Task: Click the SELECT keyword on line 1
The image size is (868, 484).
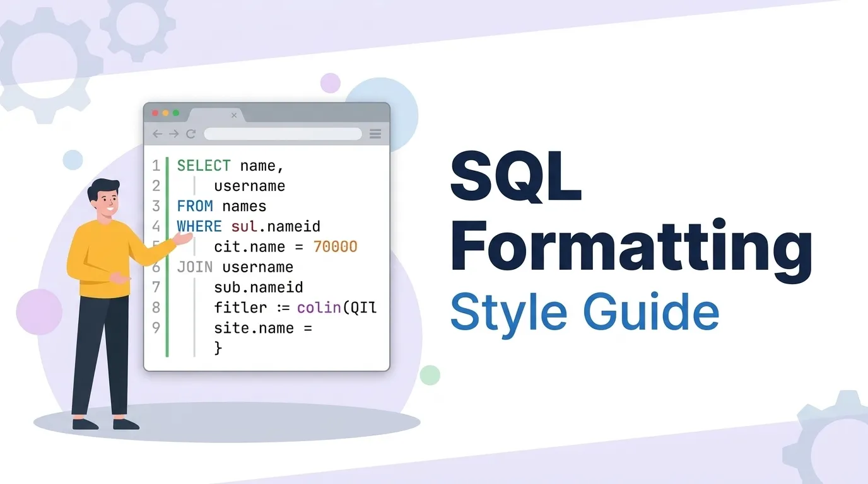Action: pos(204,166)
